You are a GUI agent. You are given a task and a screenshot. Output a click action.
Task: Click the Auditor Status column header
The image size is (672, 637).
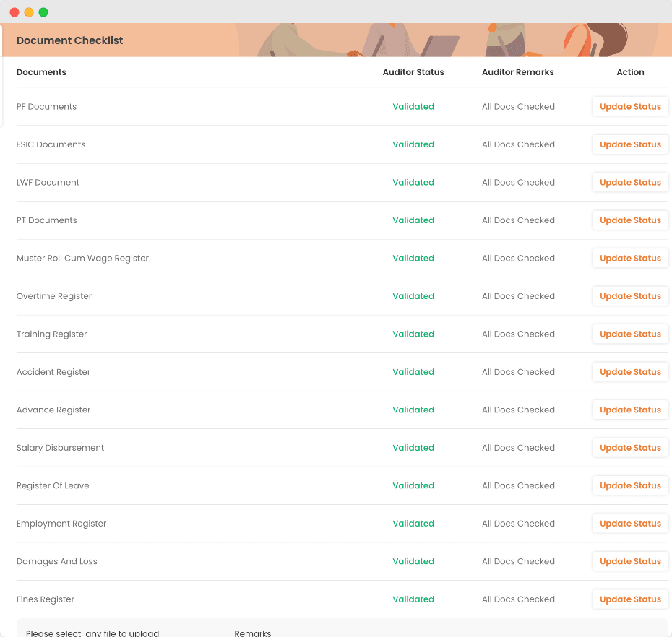[x=413, y=72]
